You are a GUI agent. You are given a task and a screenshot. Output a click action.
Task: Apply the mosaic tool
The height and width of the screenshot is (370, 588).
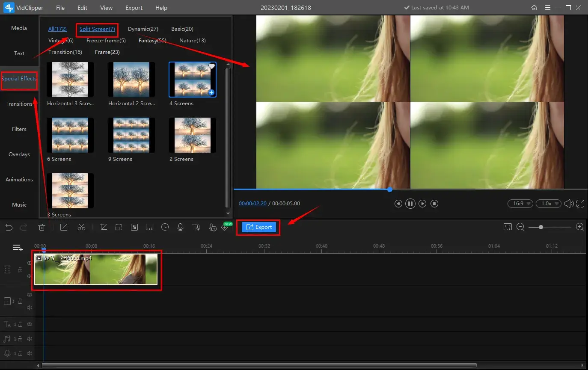134,227
